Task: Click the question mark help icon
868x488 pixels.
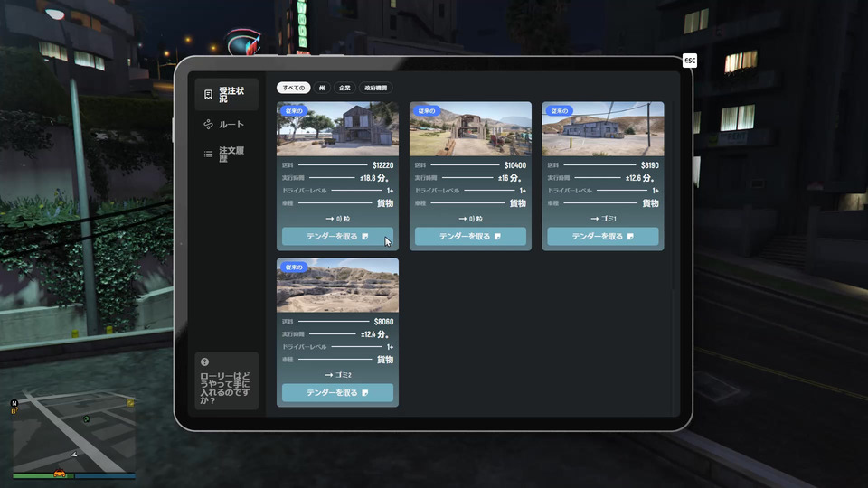Action: 205,361
